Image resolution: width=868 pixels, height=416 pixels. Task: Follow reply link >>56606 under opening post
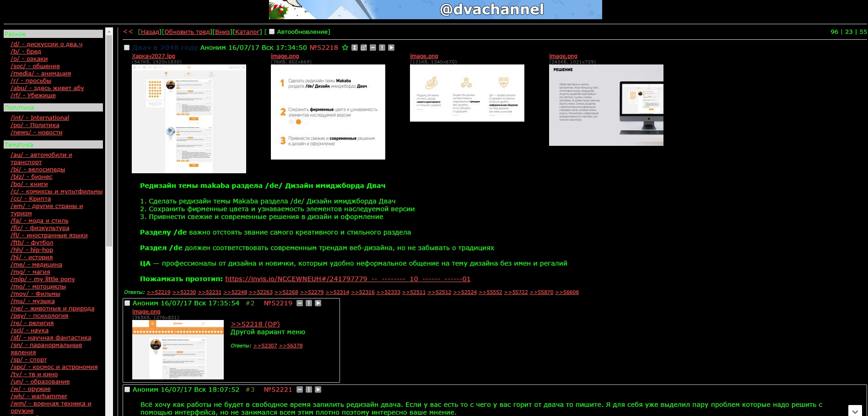567,292
